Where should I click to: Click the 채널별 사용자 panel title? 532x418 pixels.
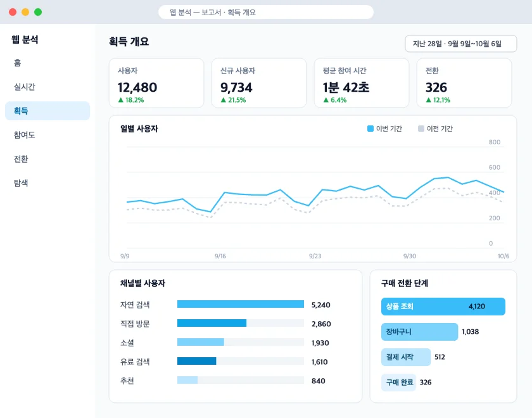pyautogui.click(x=142, y=283)
